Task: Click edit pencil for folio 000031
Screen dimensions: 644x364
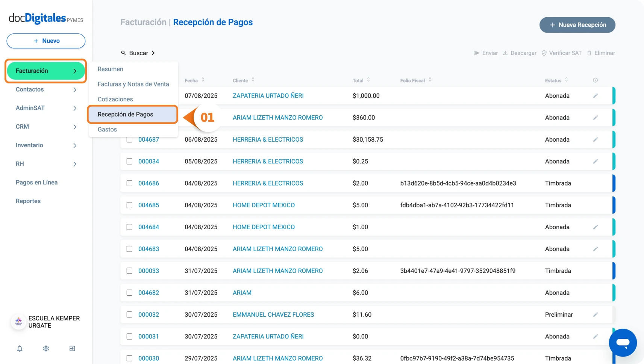Action: 596,337
